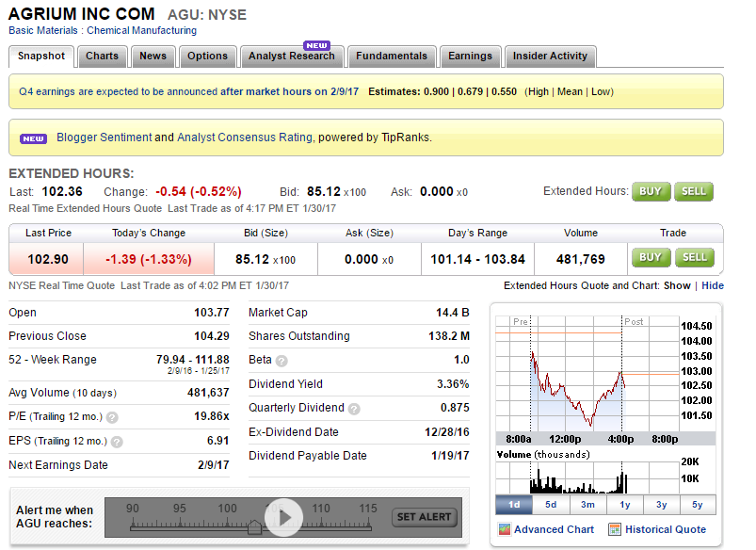Click the Dividend Payable Date value 1/19/17
Screen dimensions: 756x550
450,456
